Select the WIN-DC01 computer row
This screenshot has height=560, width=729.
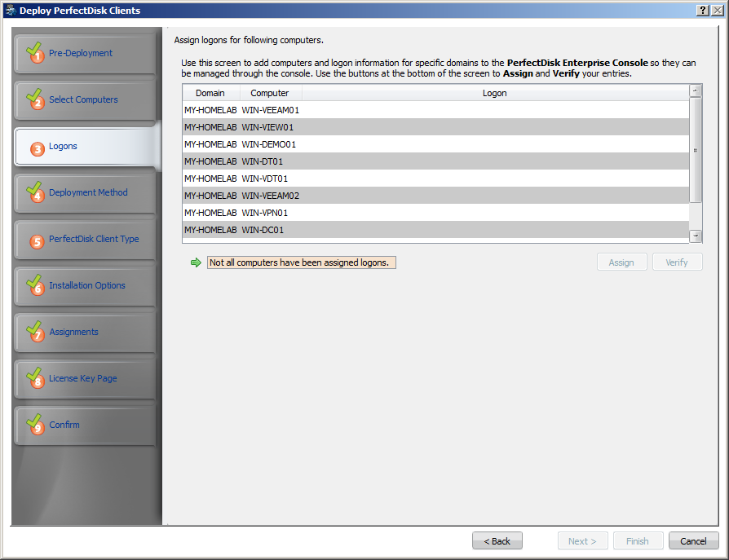tap(263, 230)
